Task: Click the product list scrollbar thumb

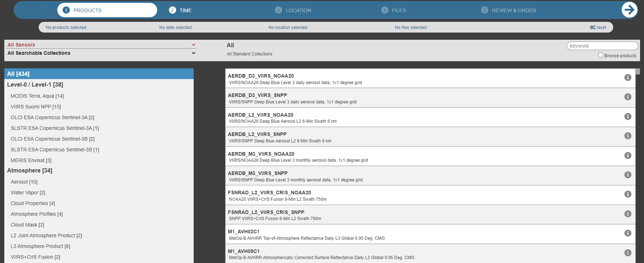Action: [638, 71]
